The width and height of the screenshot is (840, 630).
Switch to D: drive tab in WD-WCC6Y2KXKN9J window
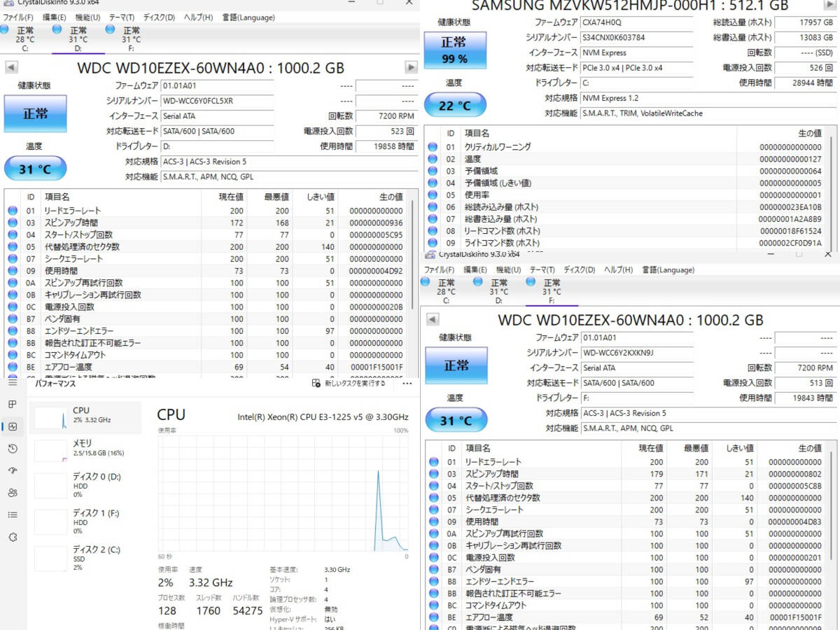click(x=498, y=291)
